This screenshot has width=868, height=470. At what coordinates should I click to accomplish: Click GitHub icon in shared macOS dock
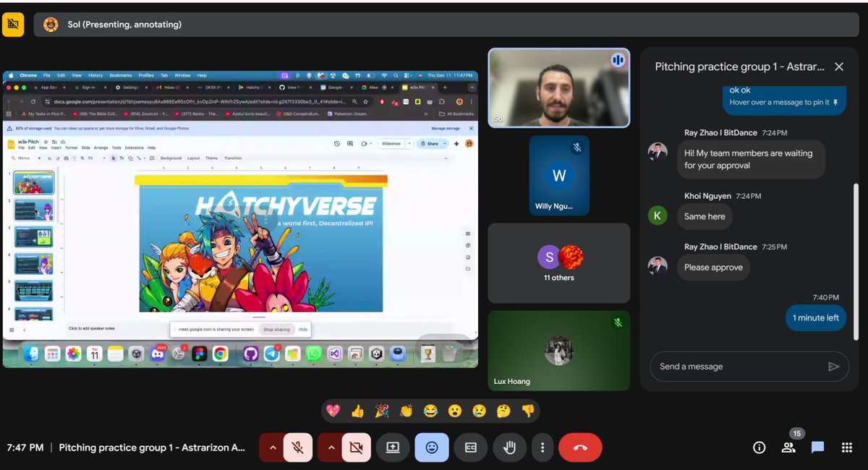coord(250,354)
